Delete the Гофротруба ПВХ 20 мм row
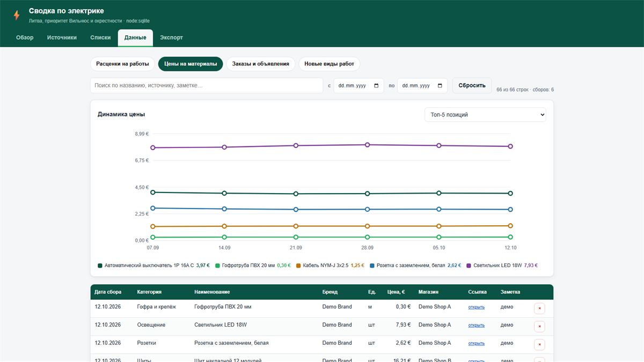 pyautogui.click(x=539, y=308)
